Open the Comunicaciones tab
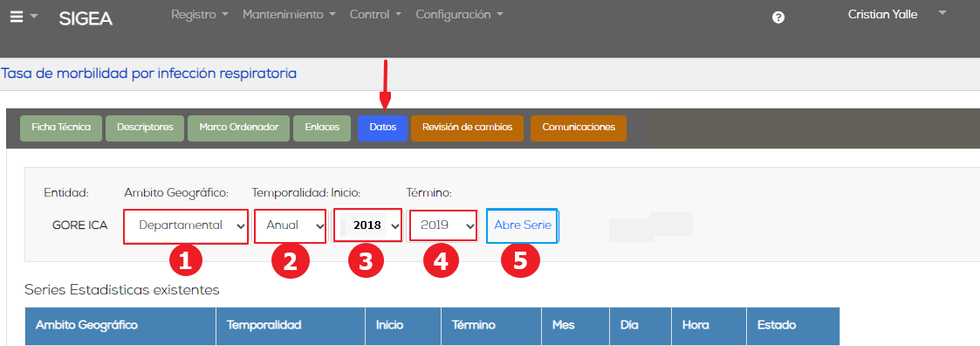This screenshot has width=980, height=346. click(x=578, y=128)
